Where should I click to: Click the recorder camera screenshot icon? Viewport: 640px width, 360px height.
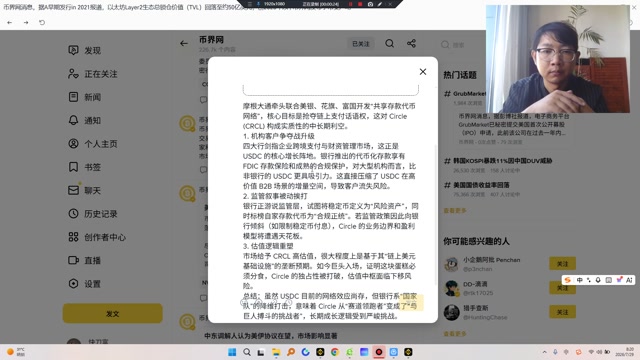[370, 4]
